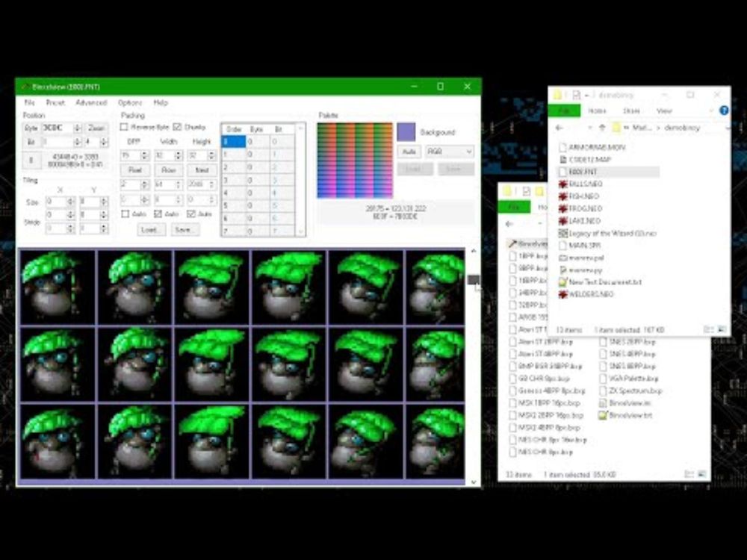Open the Preset menu in Binxelview
The width and height of the screenshot is (747, 560).
coord(55,102)
